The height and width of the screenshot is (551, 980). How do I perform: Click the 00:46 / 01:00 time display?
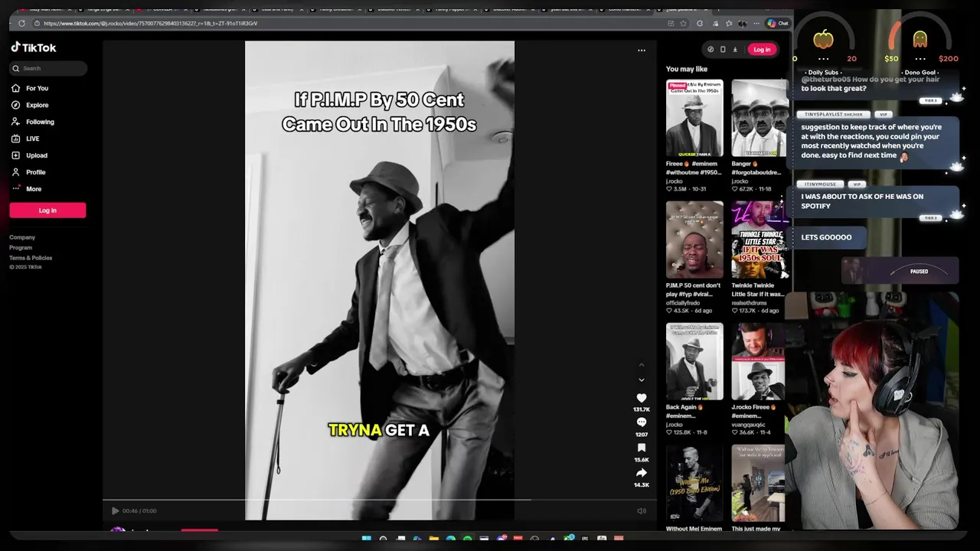click(139, 510)
